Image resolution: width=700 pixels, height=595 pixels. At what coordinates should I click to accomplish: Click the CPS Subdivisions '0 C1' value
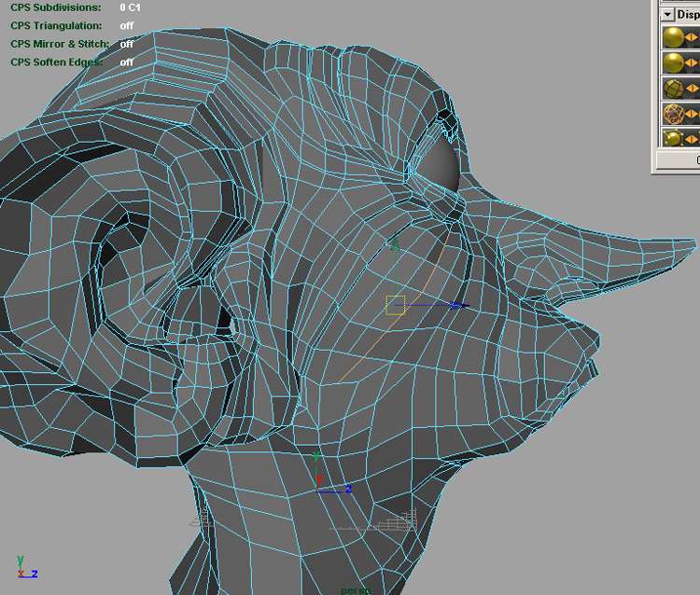pyautogui.click(x=130, y=7)
